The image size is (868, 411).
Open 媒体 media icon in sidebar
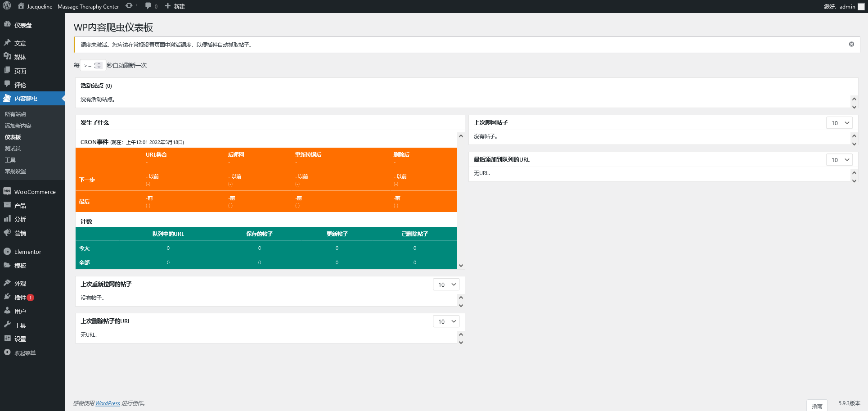7,57
